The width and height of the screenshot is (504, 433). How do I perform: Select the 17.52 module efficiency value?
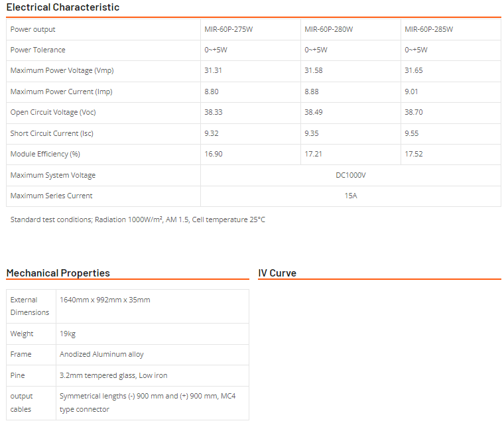413,155
